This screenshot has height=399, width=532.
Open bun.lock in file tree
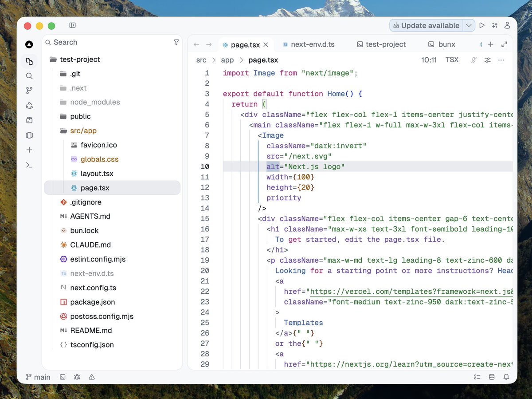[x=112, y=230]
